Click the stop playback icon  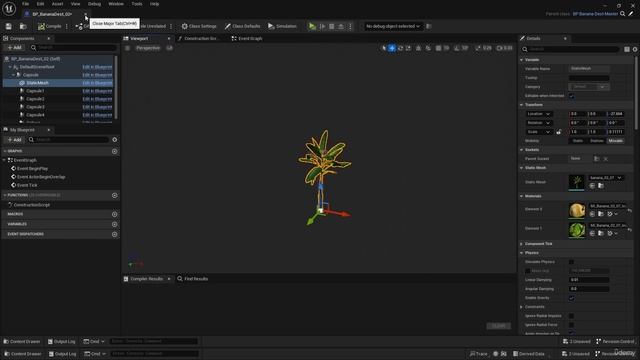(x=331, y=26)
